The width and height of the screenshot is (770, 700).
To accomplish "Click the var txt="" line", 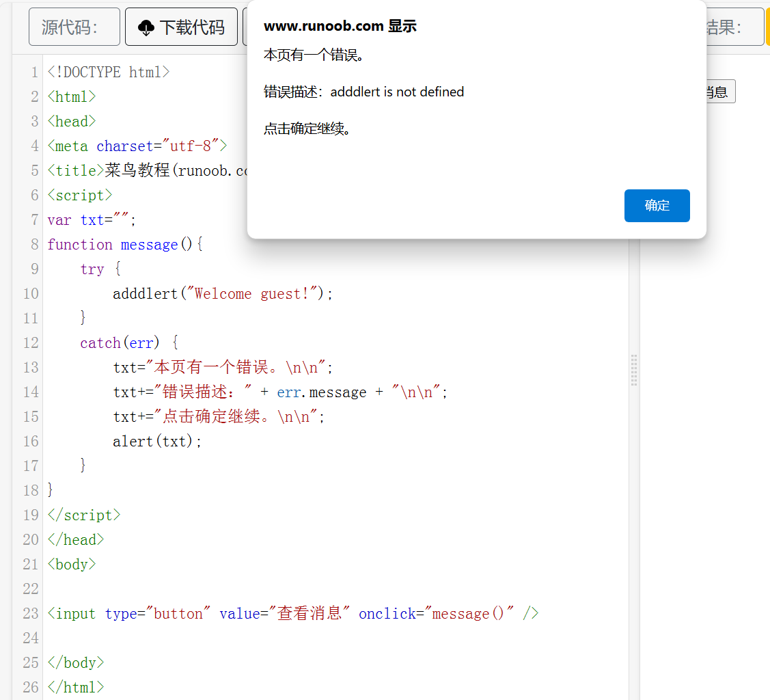I will (x=92, y=219).
